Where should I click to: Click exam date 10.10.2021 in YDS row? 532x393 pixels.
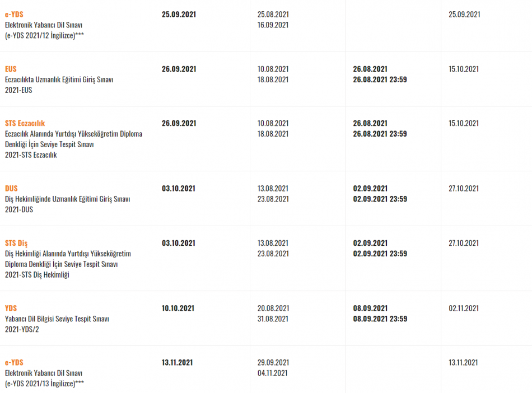pos(178,308)
